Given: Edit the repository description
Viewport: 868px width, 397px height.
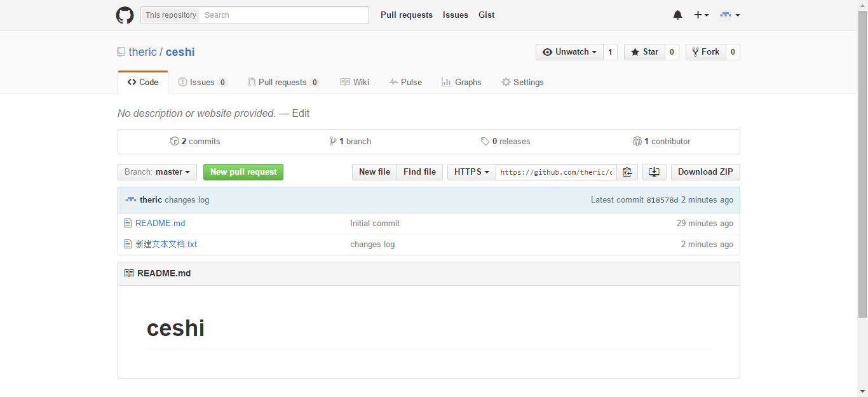Looking at the screenshot, I should [x=301, y=113].
